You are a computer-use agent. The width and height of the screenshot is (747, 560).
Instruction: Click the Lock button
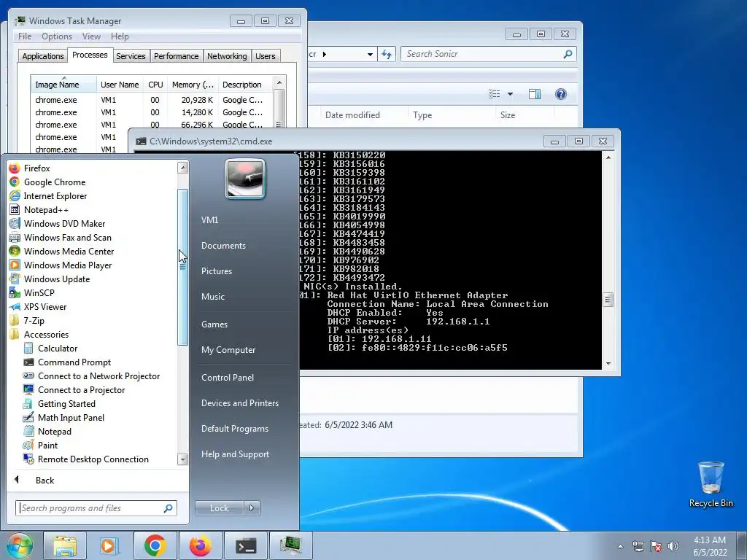[219, 508]
